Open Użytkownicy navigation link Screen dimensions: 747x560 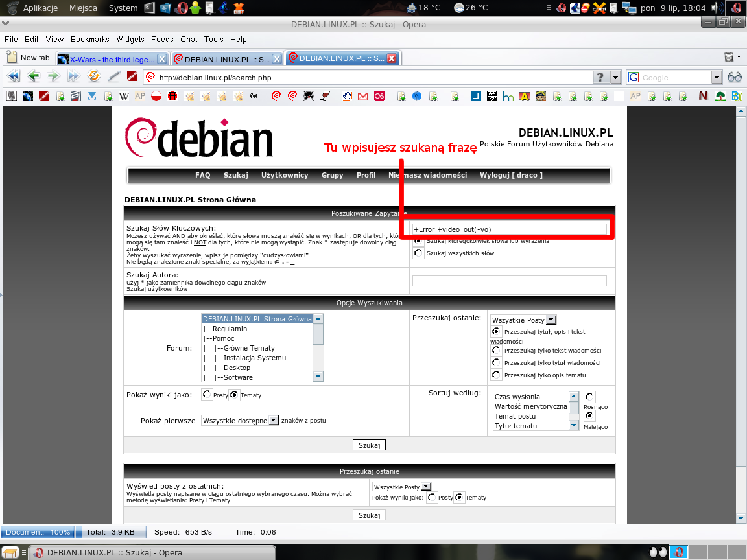(x=285, y=175)
